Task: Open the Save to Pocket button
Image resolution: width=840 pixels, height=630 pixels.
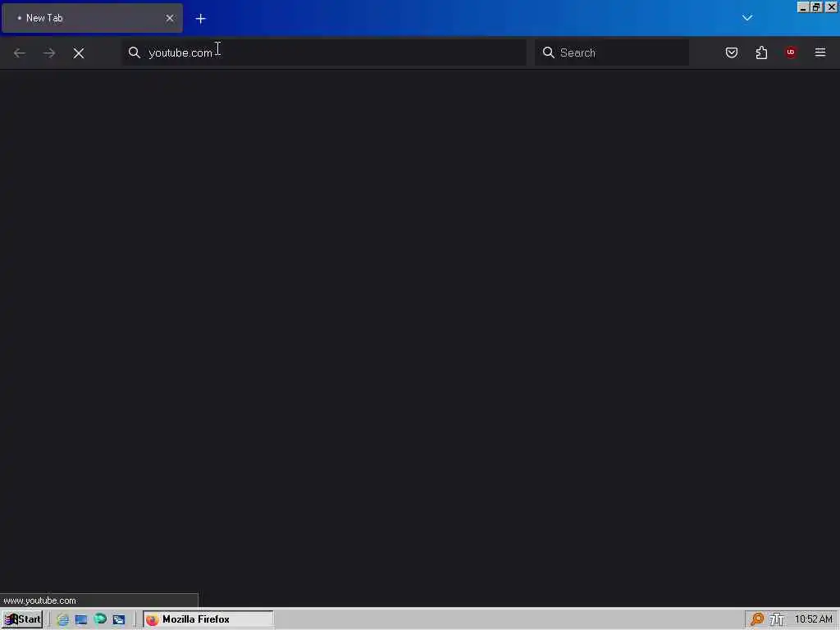Action: [x=731, y=52]
